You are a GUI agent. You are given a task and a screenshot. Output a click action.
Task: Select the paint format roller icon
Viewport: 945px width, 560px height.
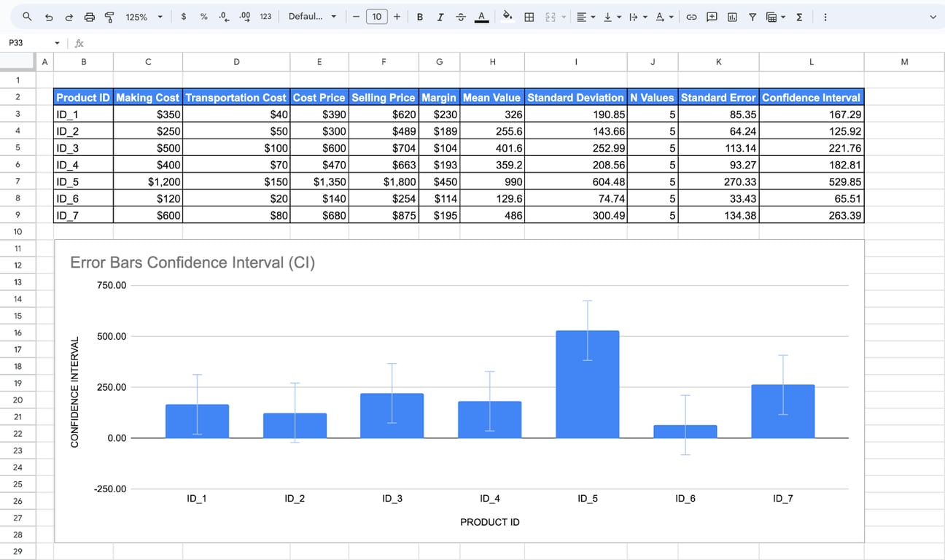pos(109,17)
